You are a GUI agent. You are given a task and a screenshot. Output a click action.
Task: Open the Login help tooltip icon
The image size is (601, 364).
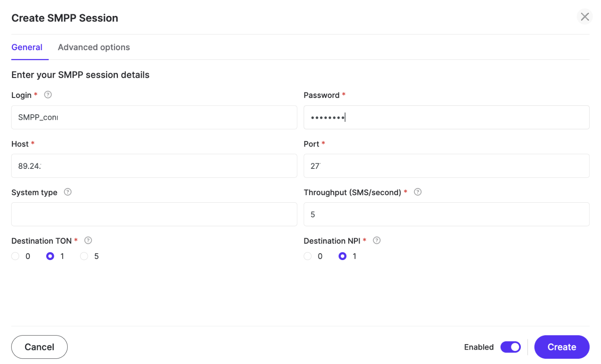pos(47,94)
